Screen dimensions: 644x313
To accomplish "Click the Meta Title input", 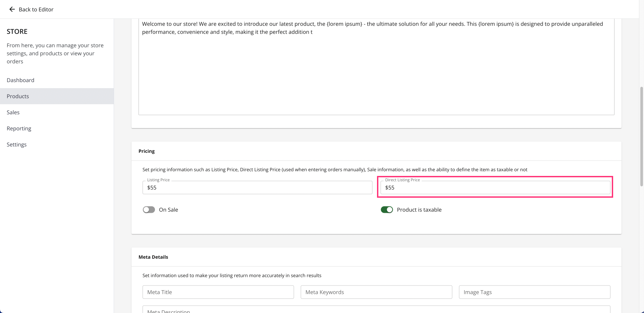I will tap(218, 292).
